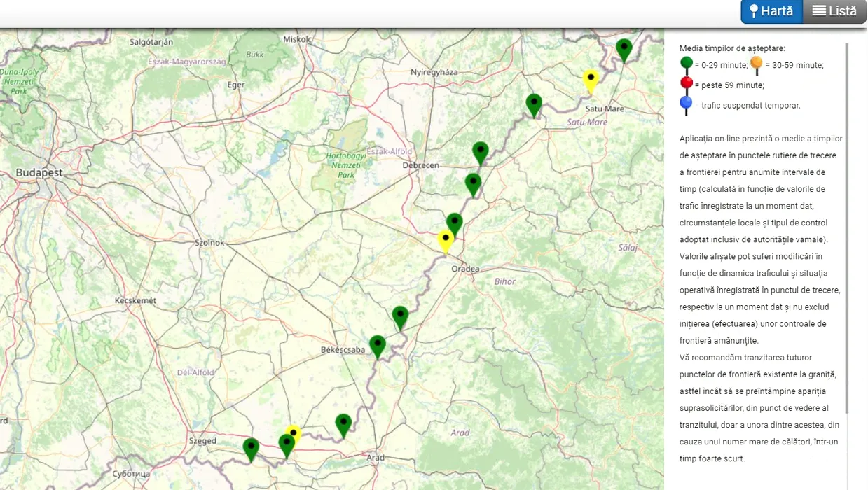Switch to the Hartă map view tab
Viewport: 868px width, 490px height.
click(x=771, y=11)
